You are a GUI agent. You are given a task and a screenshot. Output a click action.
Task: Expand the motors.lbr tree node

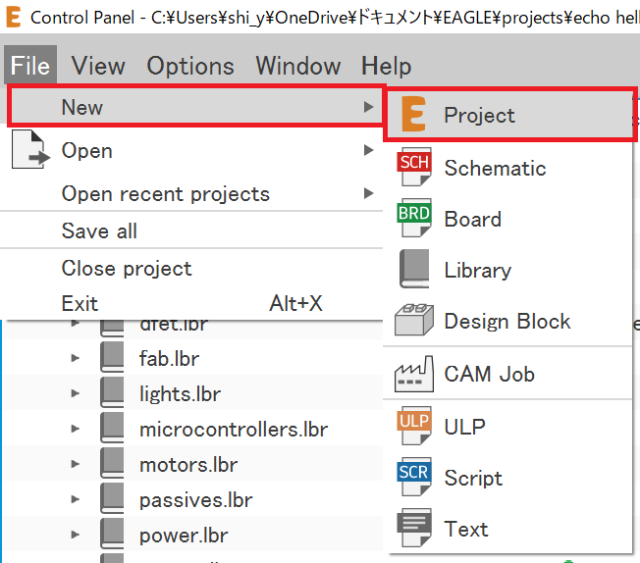point(75,464)
